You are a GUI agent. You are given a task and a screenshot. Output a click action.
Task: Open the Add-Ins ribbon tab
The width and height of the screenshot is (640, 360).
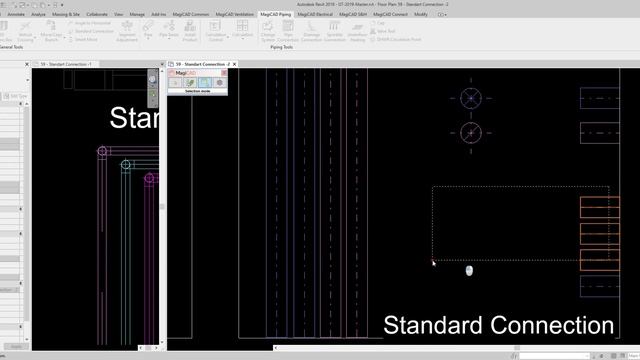pos(158,14)
